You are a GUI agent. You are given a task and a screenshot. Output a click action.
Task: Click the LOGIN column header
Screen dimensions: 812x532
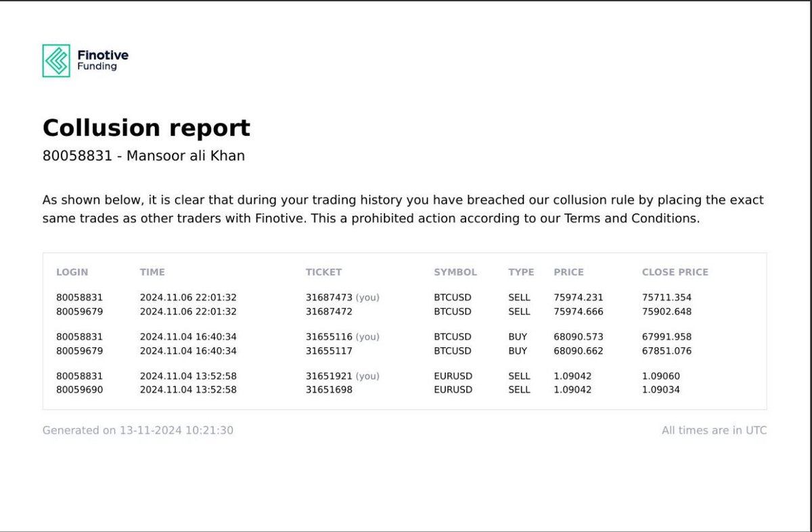click(x=72, y=272)
